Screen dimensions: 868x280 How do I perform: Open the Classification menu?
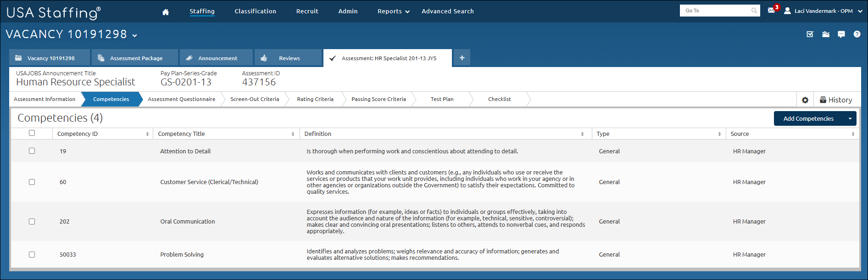255,11
